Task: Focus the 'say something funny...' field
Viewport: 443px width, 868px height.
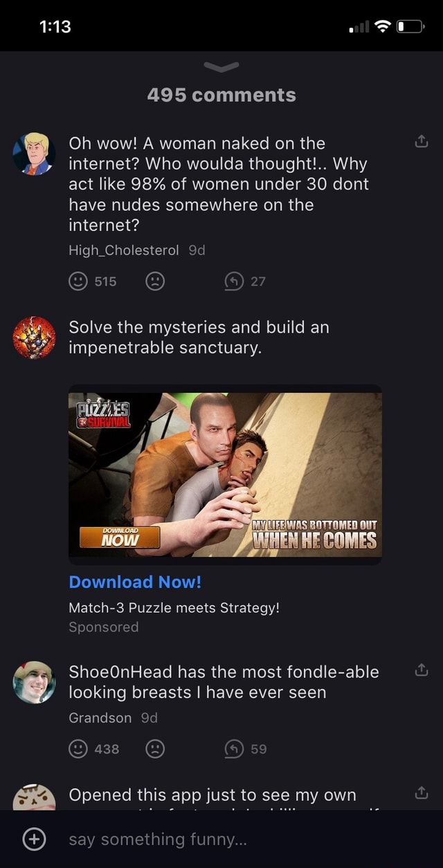Action: (x=235, y=840)
